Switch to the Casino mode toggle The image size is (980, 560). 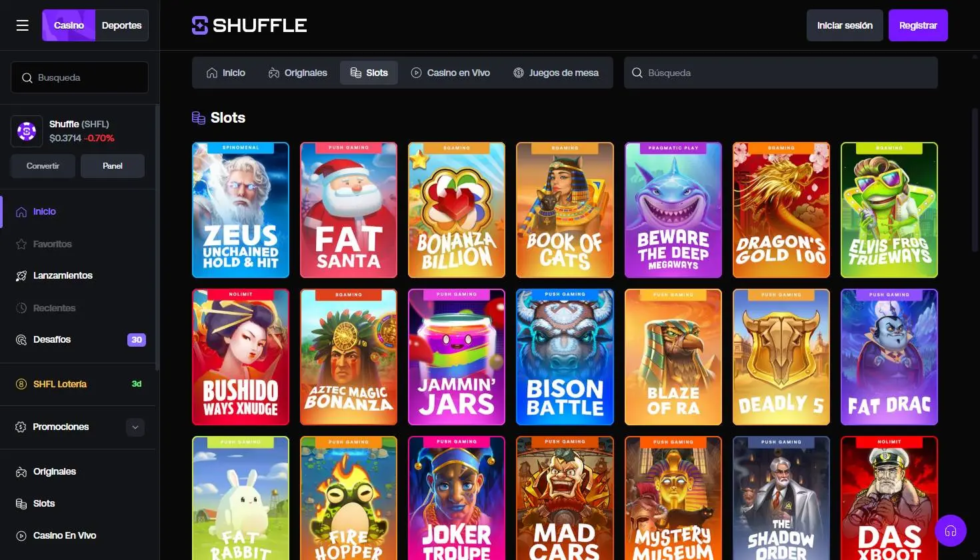[x=69, y=25]
